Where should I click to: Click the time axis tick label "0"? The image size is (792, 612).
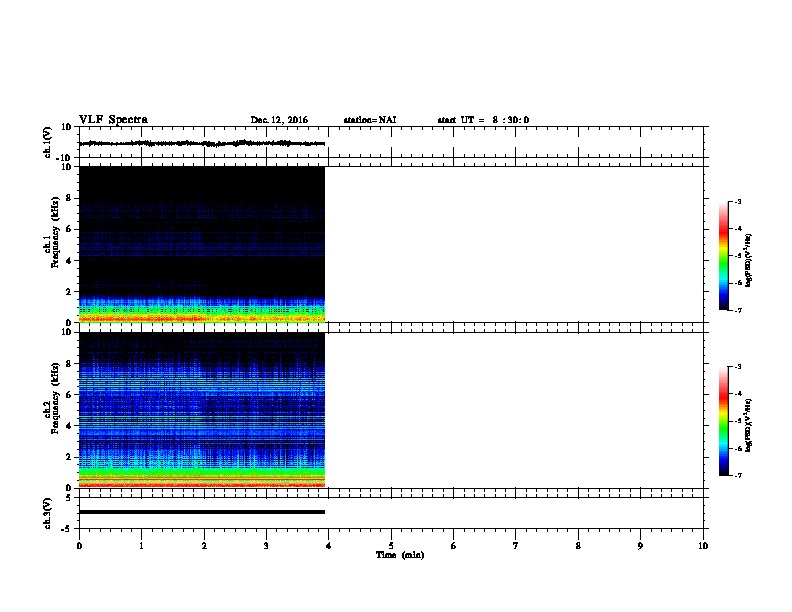79,546
